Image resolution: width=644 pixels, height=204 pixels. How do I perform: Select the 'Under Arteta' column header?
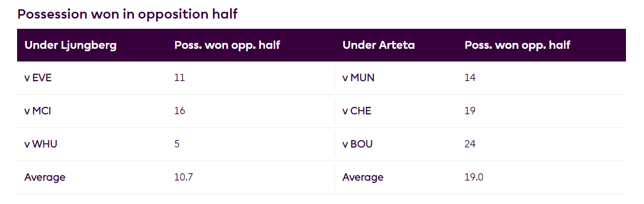click(x=379, y=45)
